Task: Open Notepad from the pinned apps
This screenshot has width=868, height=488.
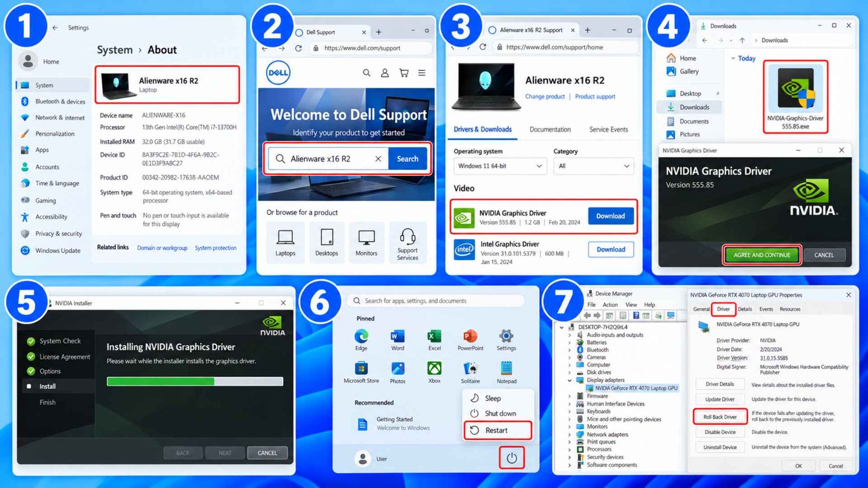Action: pos(506,373)
